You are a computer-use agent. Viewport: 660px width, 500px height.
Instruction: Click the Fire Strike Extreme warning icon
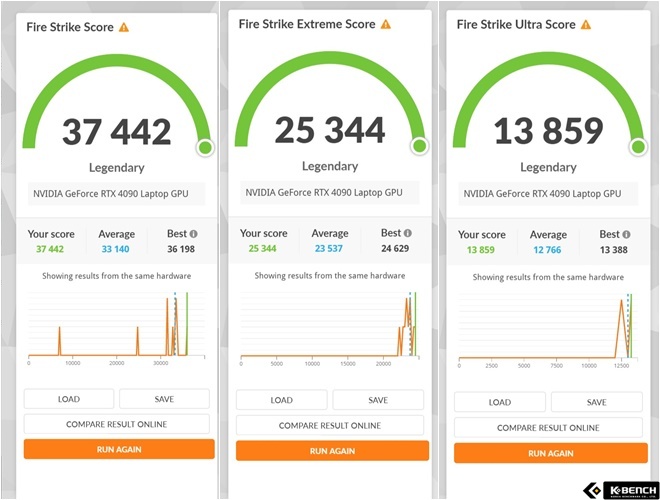click(x=386, y=24)
